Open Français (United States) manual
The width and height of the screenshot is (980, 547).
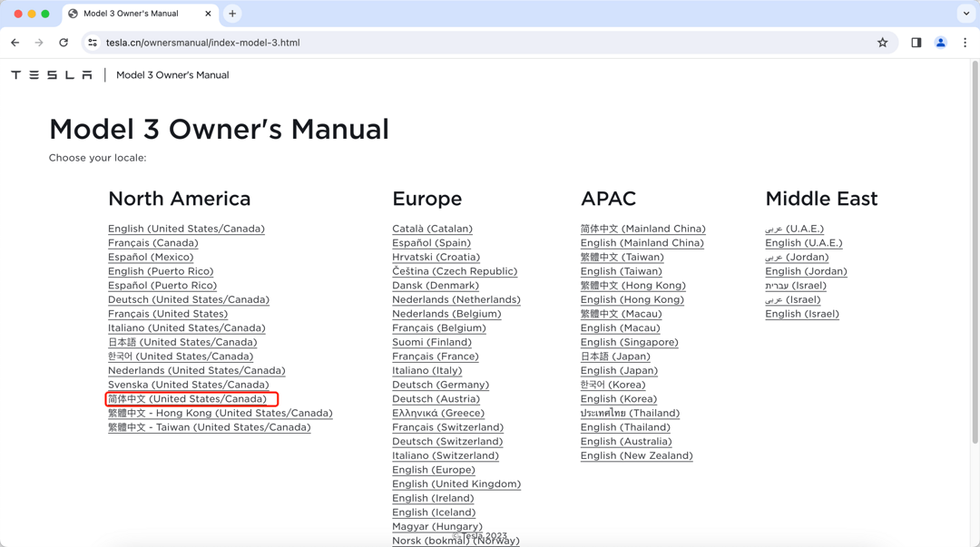point(168,314)
